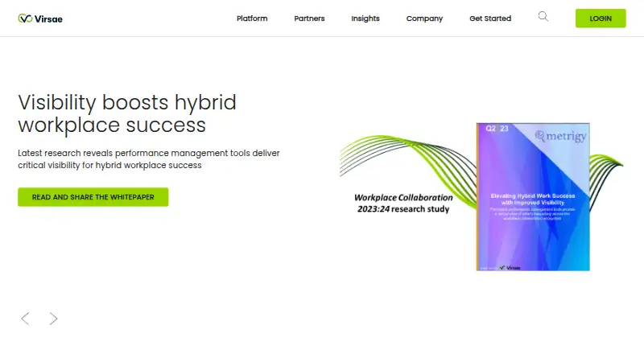Open the Get Started menu
Screen dimensions: 644x354
[490, 19]
